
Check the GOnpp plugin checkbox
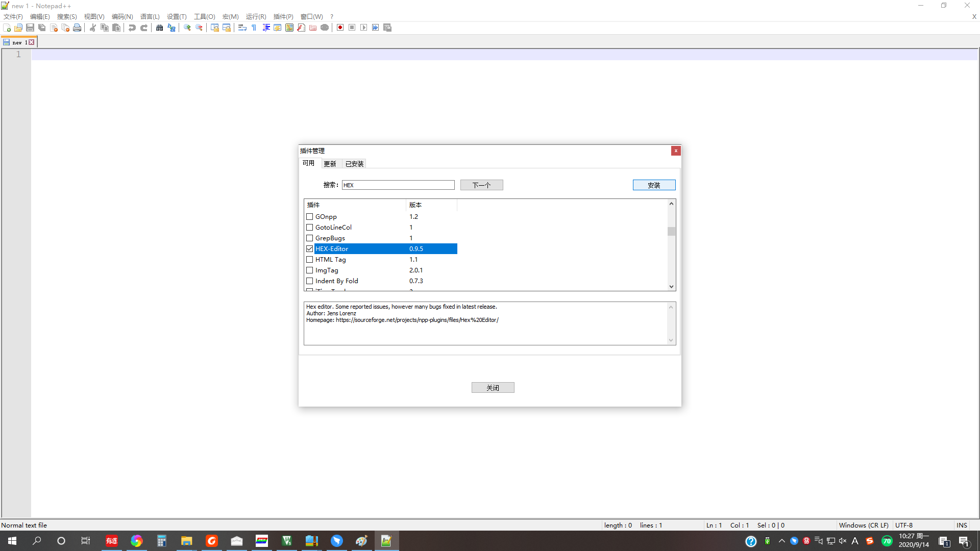(x=309, y=216)
